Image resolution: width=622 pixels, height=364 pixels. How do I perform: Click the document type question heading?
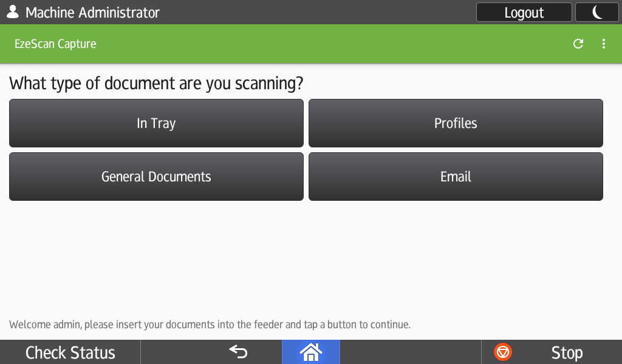click(x=156, y=83)
